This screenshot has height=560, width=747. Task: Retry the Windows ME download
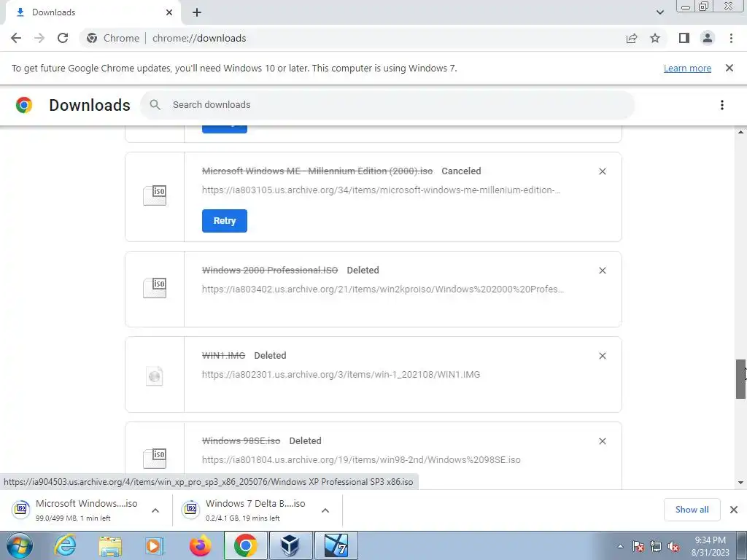pos(225,221)
